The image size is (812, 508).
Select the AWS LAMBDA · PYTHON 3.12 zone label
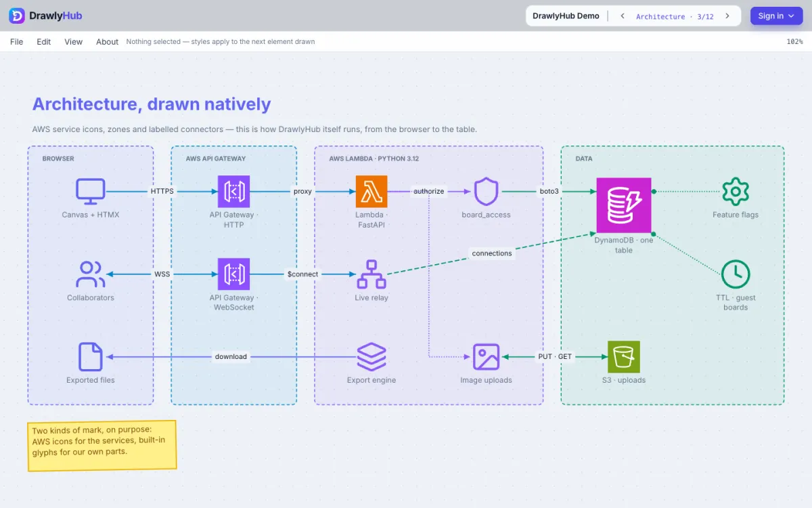374,159
